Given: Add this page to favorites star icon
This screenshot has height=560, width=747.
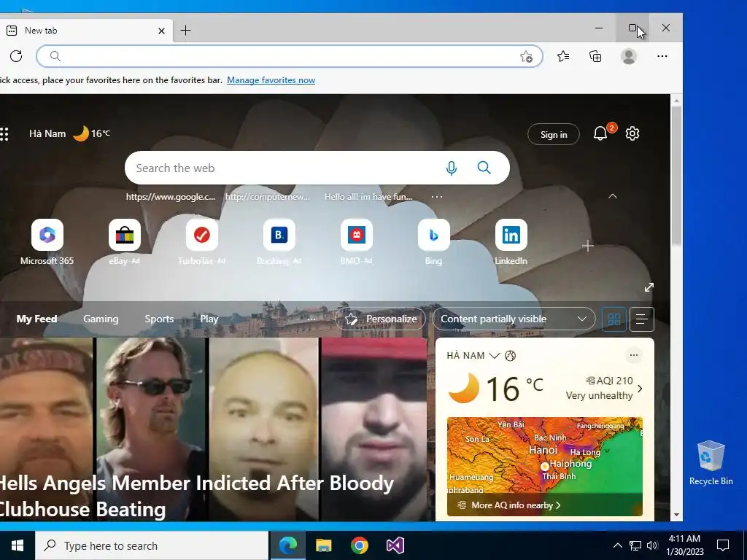Looking at the screenshot, I should coord(526,57).
